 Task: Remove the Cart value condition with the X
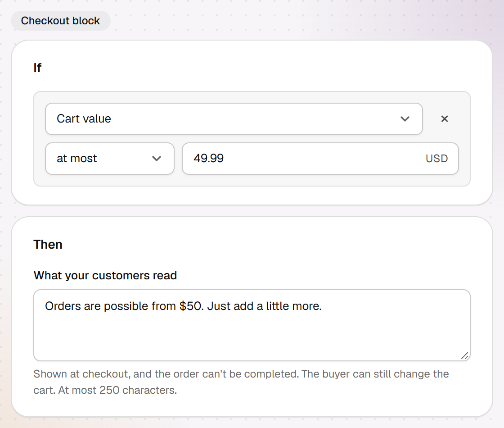444,119
